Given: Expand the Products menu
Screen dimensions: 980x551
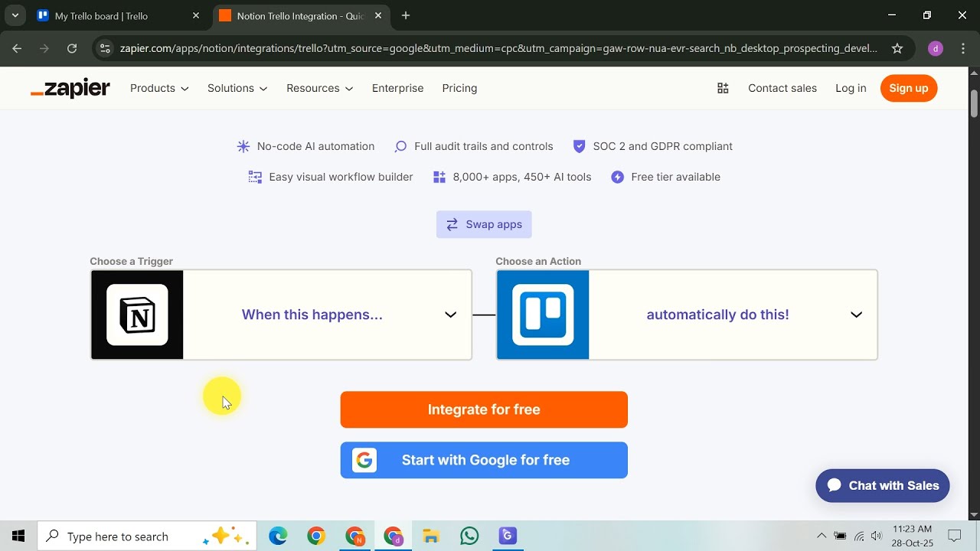Looking at the screenshot, I should tap(159, 88).
